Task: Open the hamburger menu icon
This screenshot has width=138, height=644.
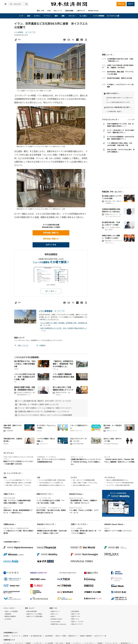Action: (x=5, y=4)
